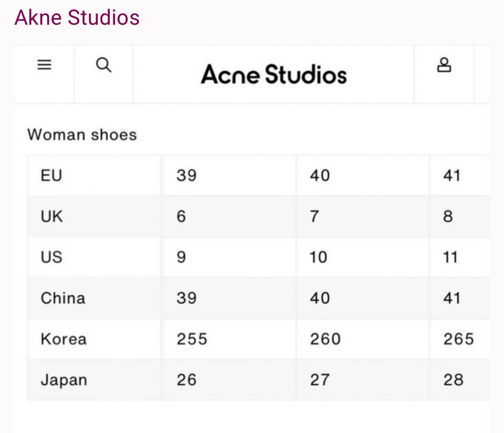Viewport: 504px width, 433px height.
Task: Open the hamburger menu icon
Action: [44, 65]
